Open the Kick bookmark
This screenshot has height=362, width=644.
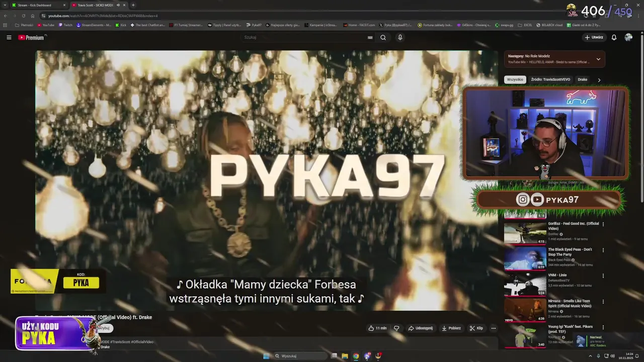(x=121, y=25)
